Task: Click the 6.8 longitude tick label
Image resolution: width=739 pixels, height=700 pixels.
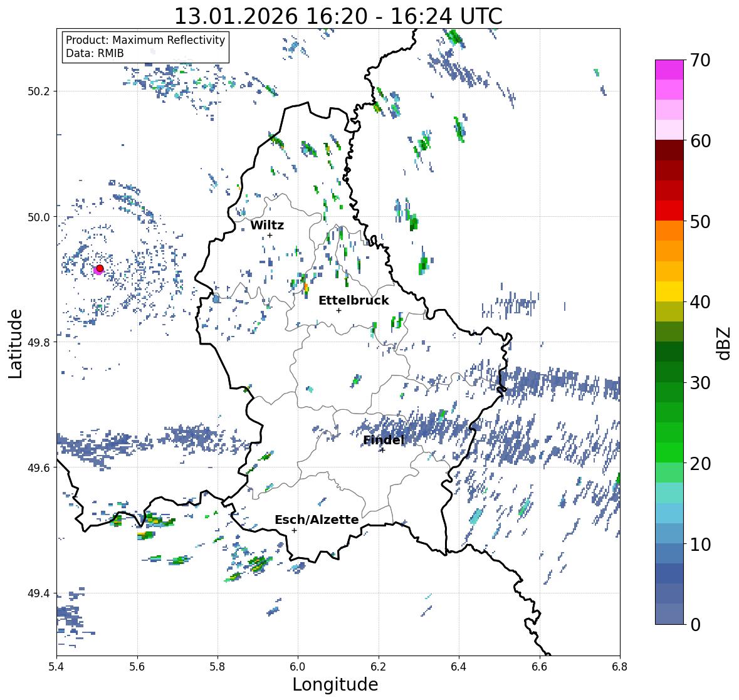Action: 620,667
